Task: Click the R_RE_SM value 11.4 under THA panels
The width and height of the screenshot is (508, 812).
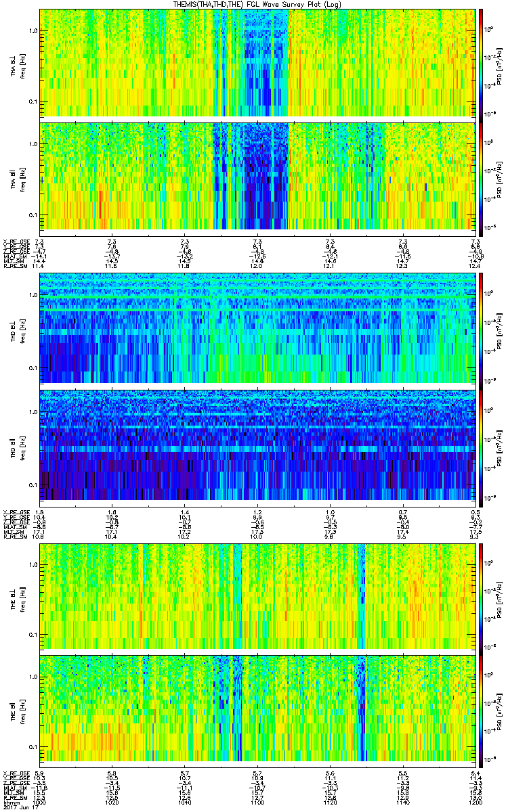Action: coord(39,266)
